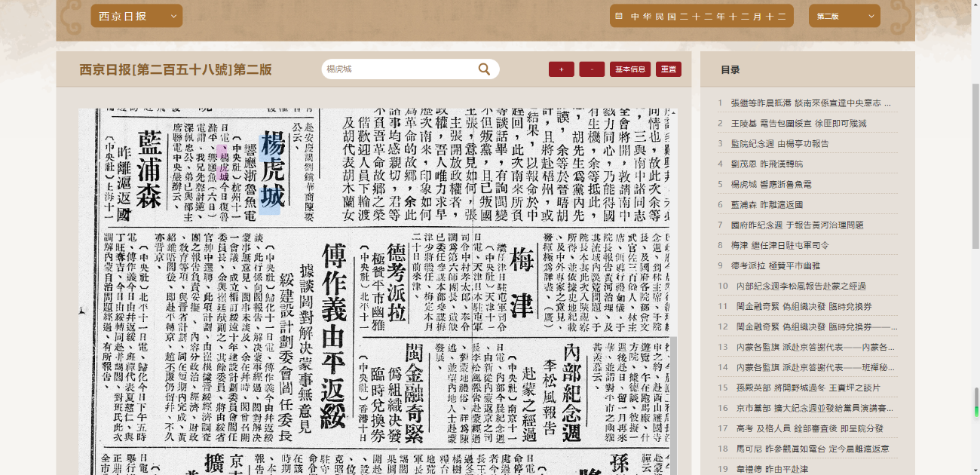The width and height of the screenshot is (980, 475).
Task: Open the 基本信息 button
Action: pos(630,69)
